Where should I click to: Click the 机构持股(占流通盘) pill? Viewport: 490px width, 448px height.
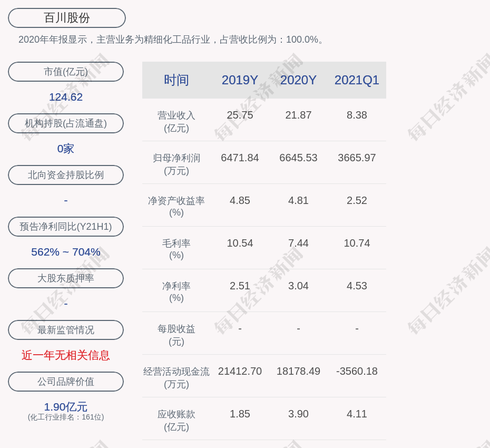pos(66,123)
